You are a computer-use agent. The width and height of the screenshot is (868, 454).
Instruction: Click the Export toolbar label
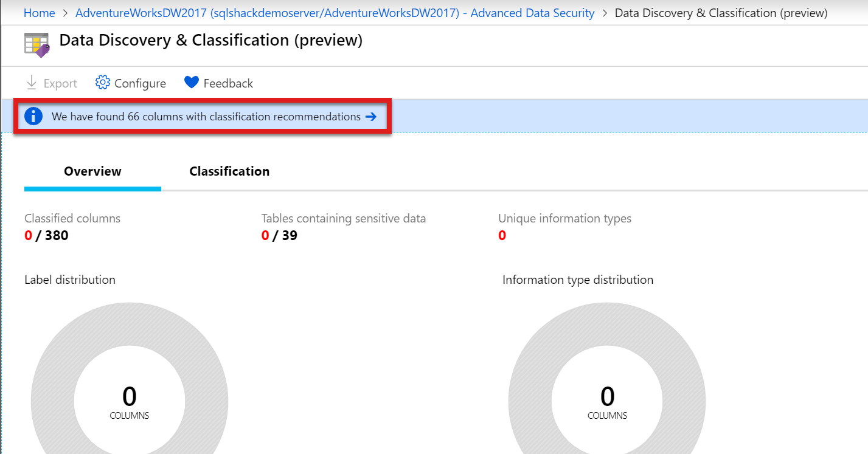(60, 84)
